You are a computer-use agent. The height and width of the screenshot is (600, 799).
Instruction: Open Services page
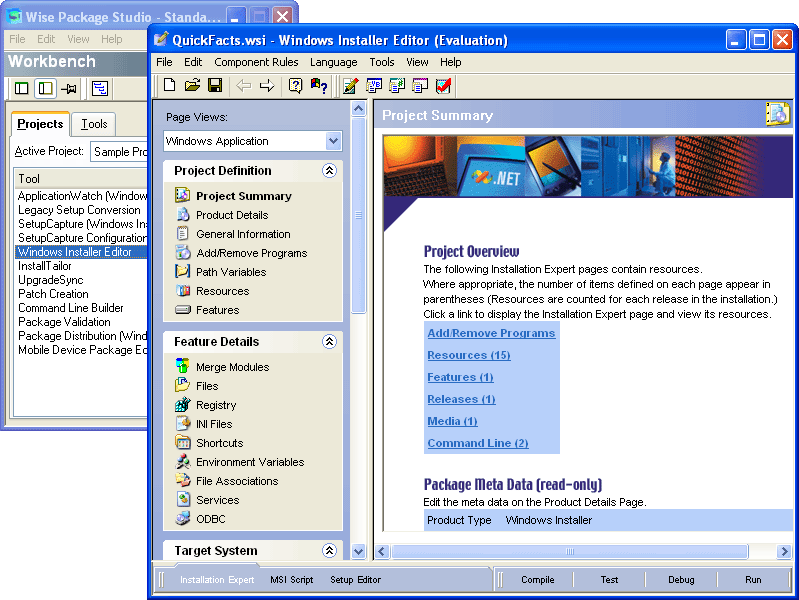click(218, 500)
